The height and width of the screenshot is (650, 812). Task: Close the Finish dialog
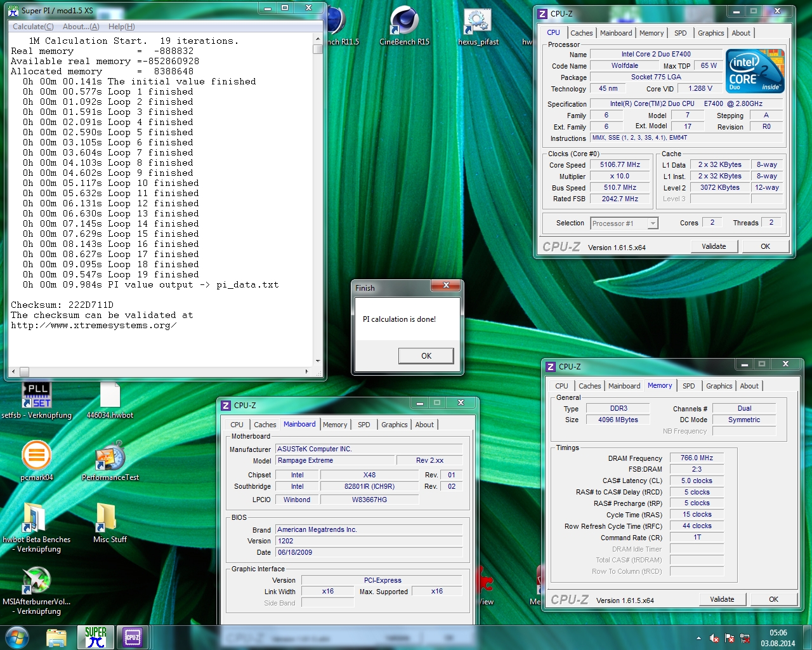(x=446, y=286)
